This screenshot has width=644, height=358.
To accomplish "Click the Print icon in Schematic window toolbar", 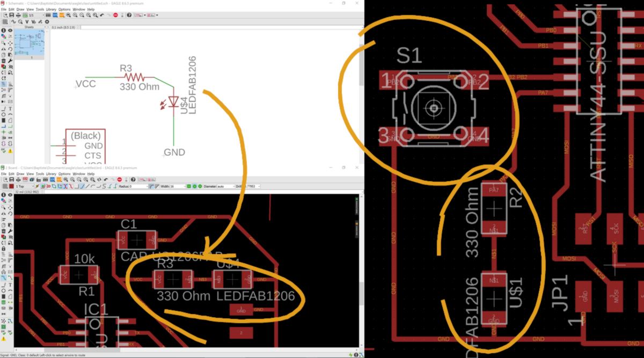I will tap(18, 15).
